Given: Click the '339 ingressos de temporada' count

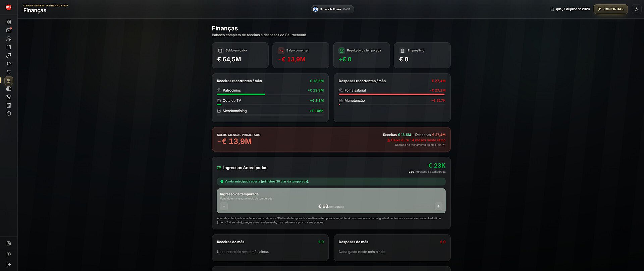Looking at the screenshot, I should [x=427, y=172].
